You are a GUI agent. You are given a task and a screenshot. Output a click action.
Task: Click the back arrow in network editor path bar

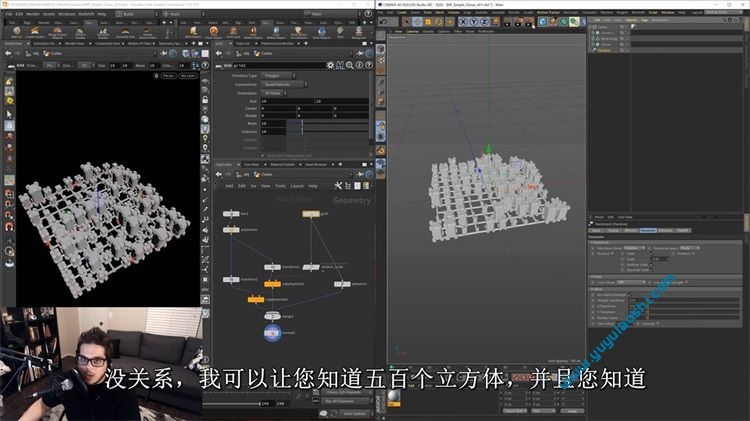click(x=219, y=175)
